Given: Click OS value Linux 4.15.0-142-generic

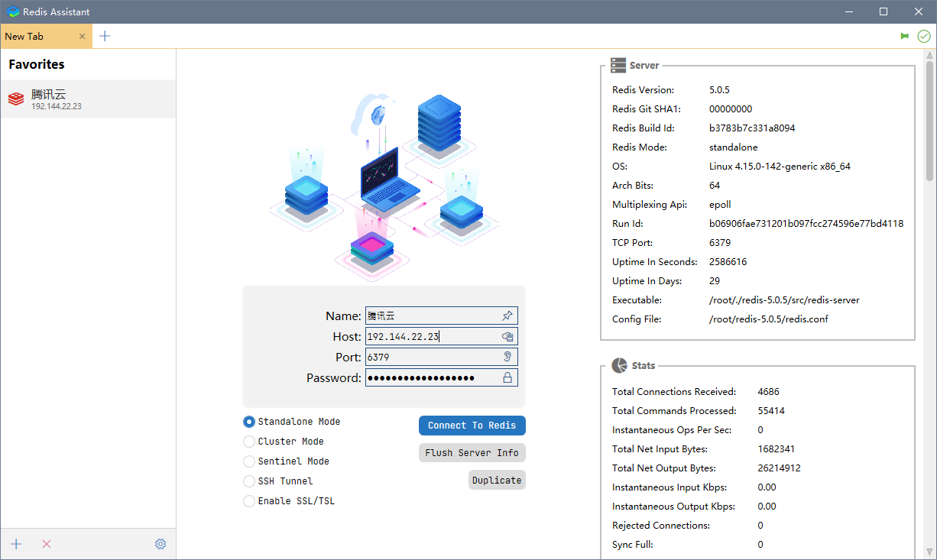Looking at the screenshot, I should point(780,167).
